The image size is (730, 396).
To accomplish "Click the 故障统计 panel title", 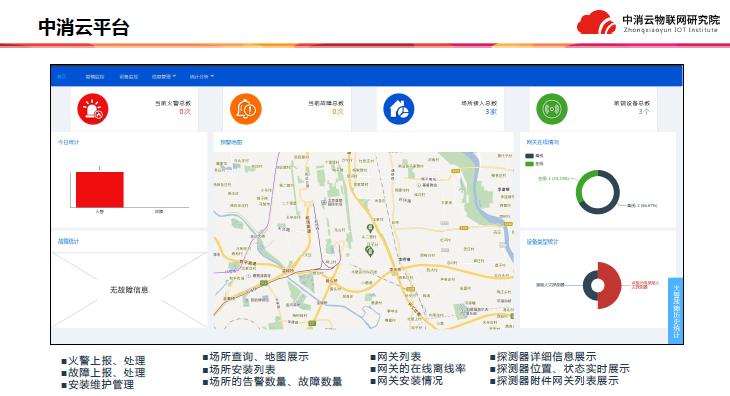I will [68, 241].
